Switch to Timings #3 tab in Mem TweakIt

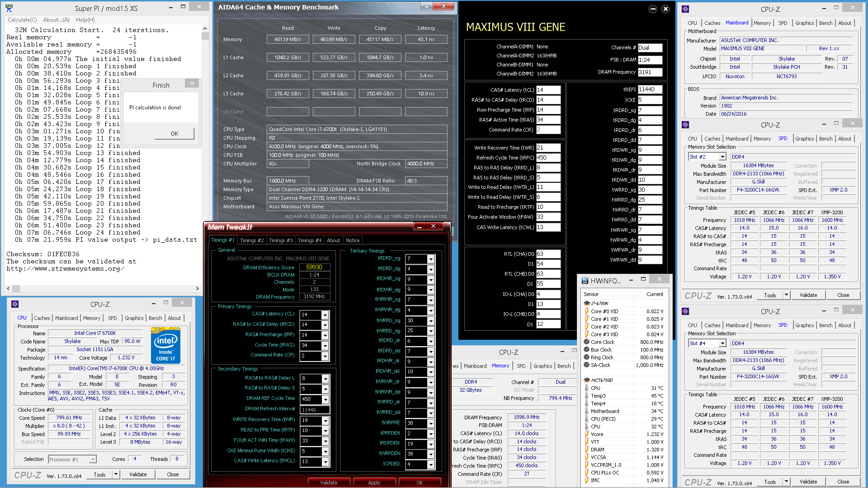(x=281, y=240)
